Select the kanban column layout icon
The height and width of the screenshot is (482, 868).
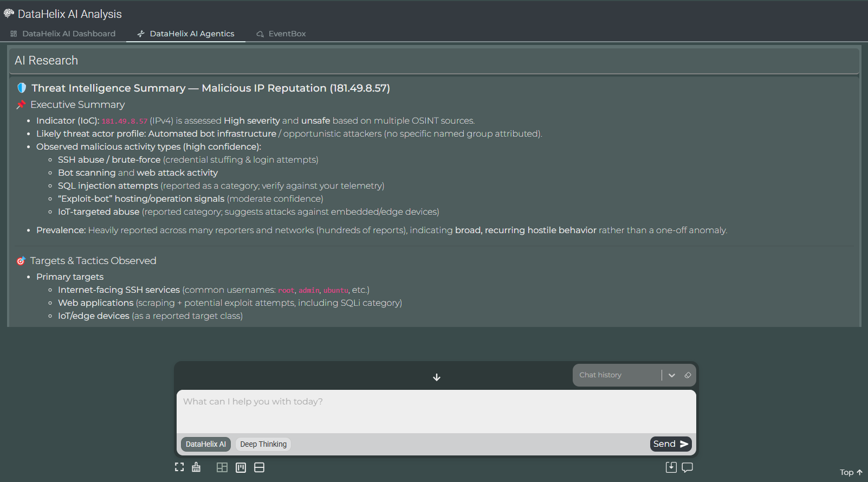pos(241,467)
